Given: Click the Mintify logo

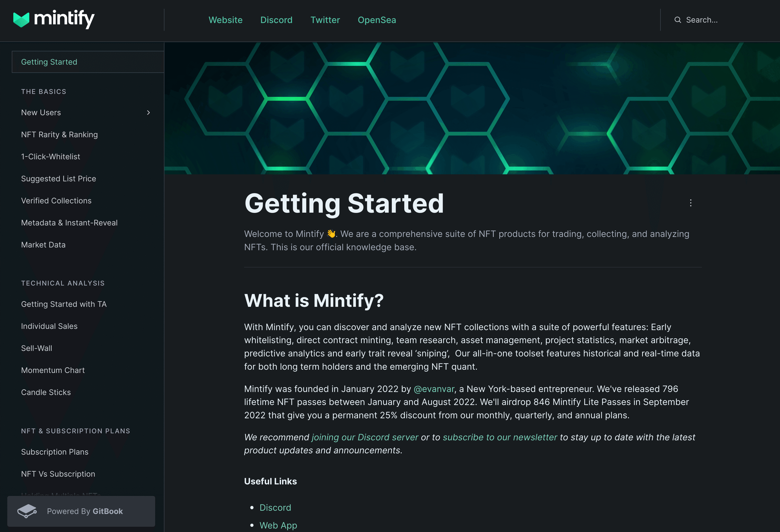Looking at the screenshot, I should point(54,19).
